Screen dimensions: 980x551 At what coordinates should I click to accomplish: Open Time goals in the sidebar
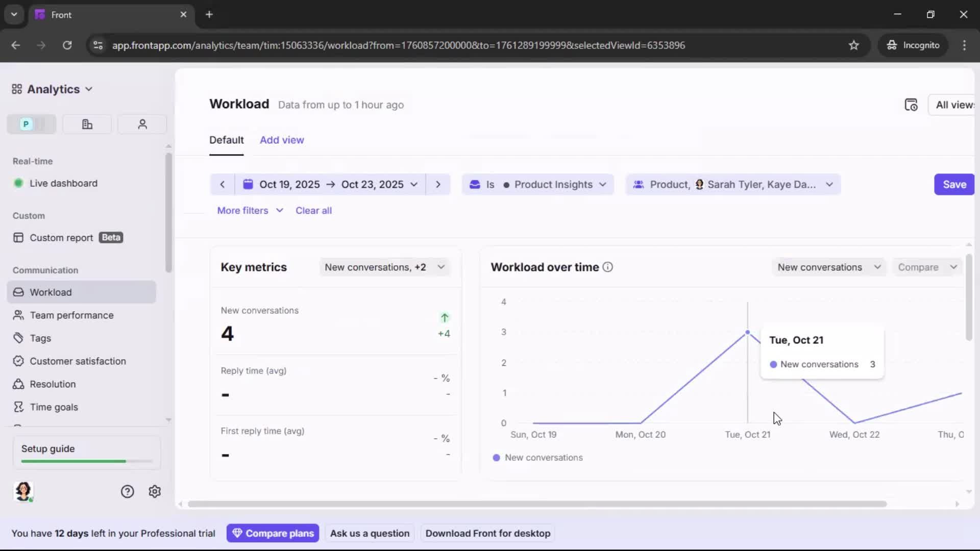pos(53,407)
